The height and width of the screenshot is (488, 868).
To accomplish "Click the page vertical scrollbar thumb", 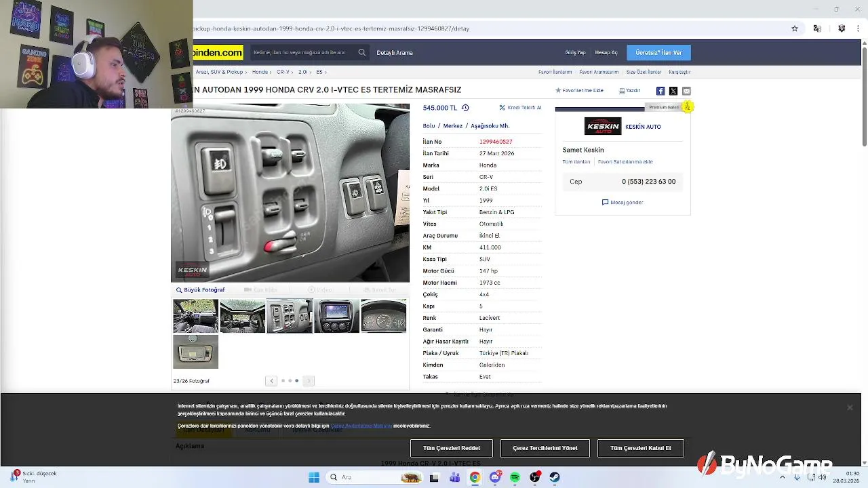I will [x=864, y=96].
